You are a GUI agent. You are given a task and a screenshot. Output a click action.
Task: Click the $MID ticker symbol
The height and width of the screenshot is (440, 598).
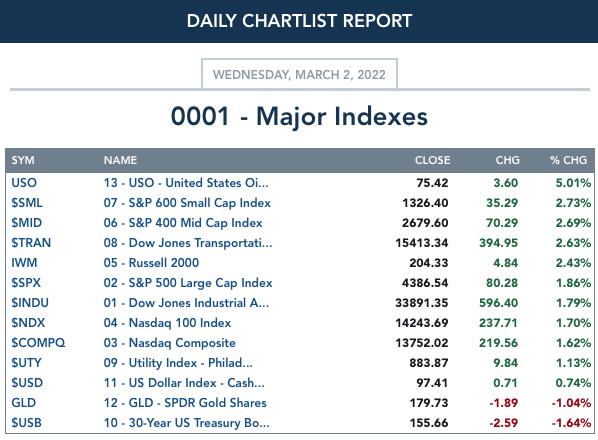tap(27, 223)
